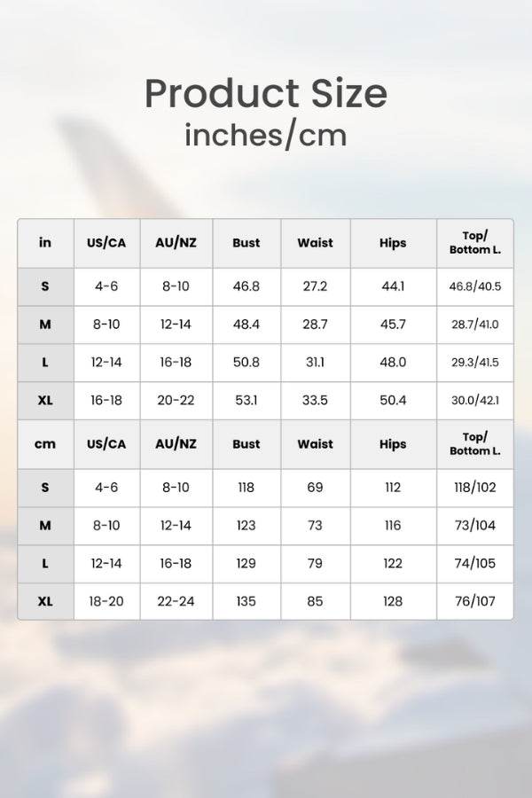
Task: Select the "cm" unit header cell
Action: tap(45, 444)
